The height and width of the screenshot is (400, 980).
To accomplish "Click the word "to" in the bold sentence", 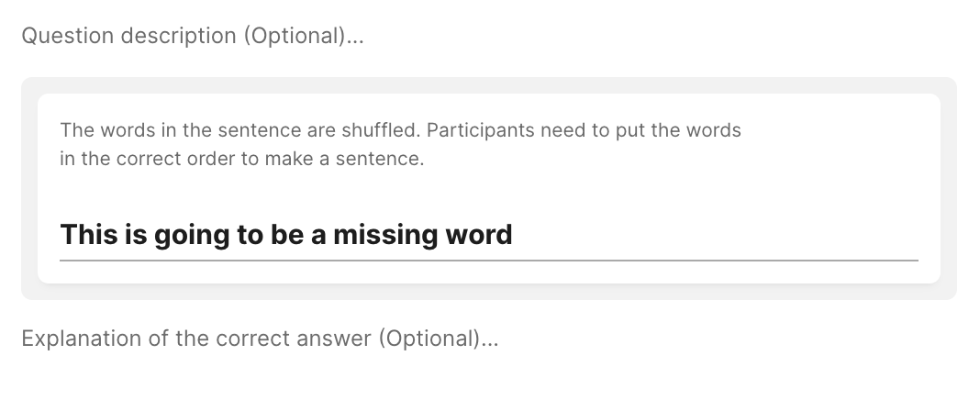I will coord(251,235).
